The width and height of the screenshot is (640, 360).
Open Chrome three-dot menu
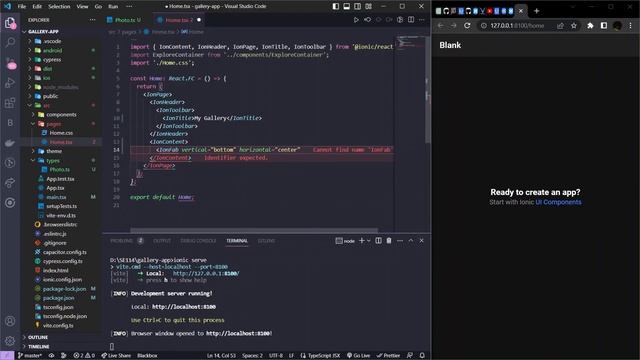pyautogui.click(x=631, y=25)
